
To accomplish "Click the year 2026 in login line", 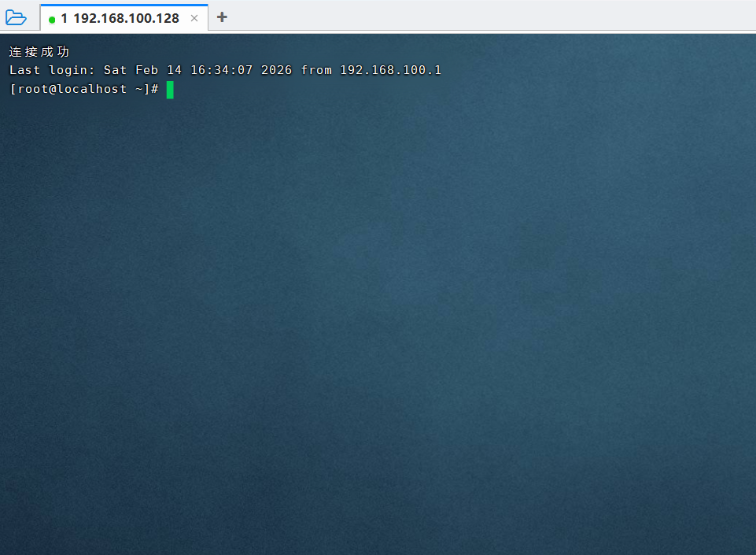I will pos(276,70).
